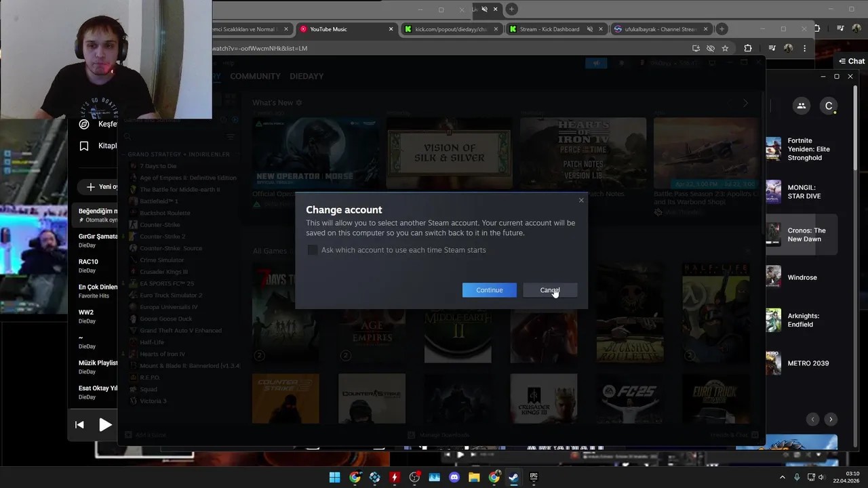Click the METRO 2039 thumbnail image
Screen dimensions: 868x488
tap(773, 363)
